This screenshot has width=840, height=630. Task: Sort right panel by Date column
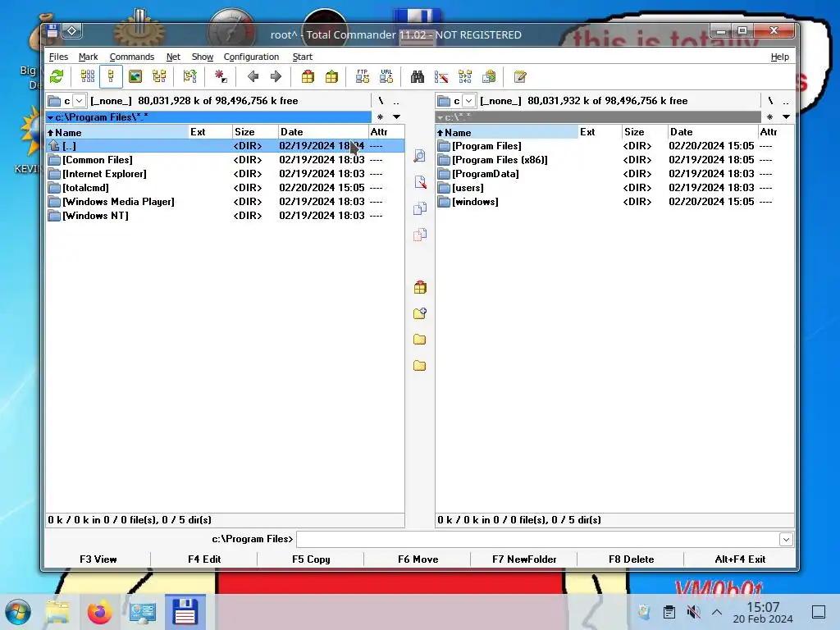(x=713, y=132)
